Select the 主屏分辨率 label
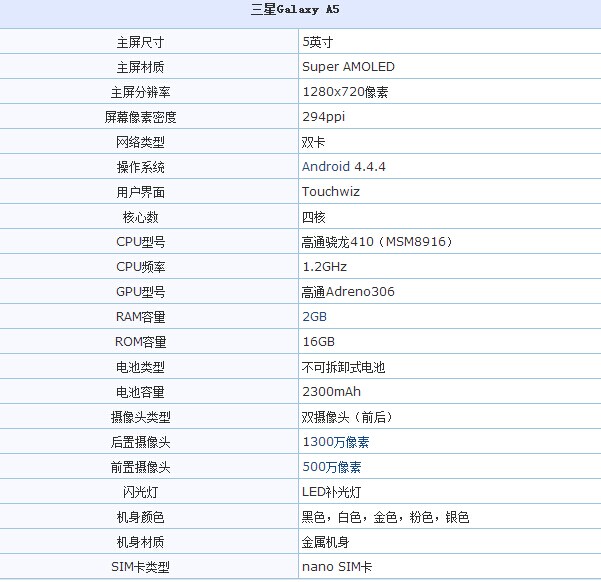601x582 pixels. (x=140, y=92)
